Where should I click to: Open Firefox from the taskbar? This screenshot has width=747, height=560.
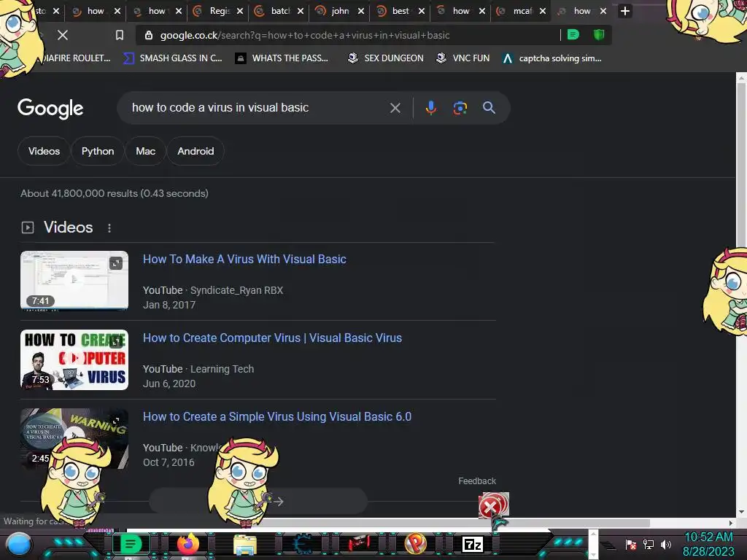click(x=188, y=544)
